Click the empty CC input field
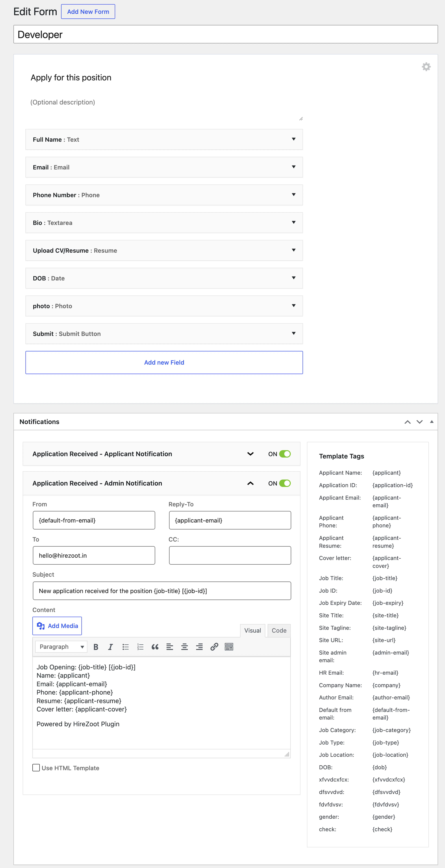The width and height of the screenshot is (445, 868). 230,555
